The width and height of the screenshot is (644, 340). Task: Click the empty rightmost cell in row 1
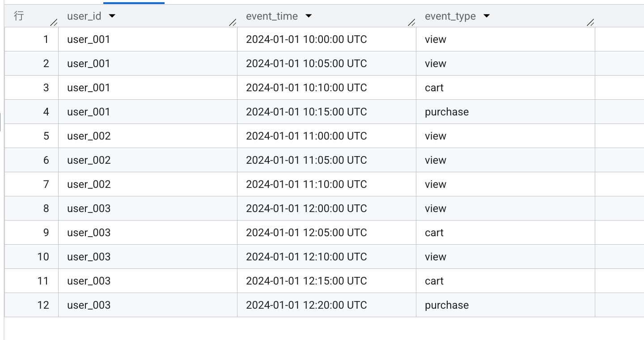(x=619, y=39)
